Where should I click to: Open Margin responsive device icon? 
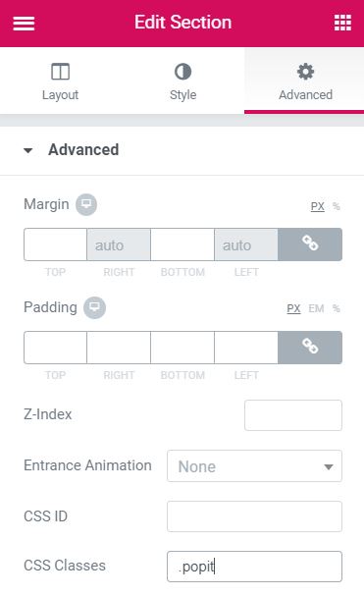point(86,204)
